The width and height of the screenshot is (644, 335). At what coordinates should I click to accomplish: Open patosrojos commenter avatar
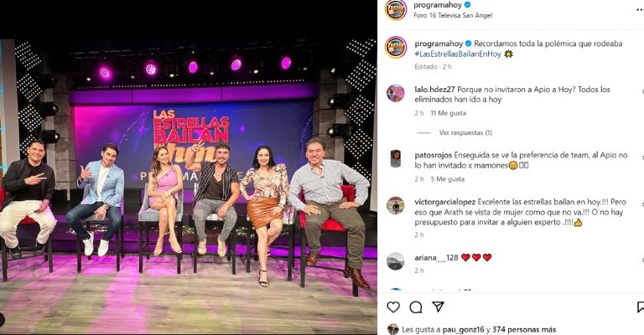click(x=396, y=159)
